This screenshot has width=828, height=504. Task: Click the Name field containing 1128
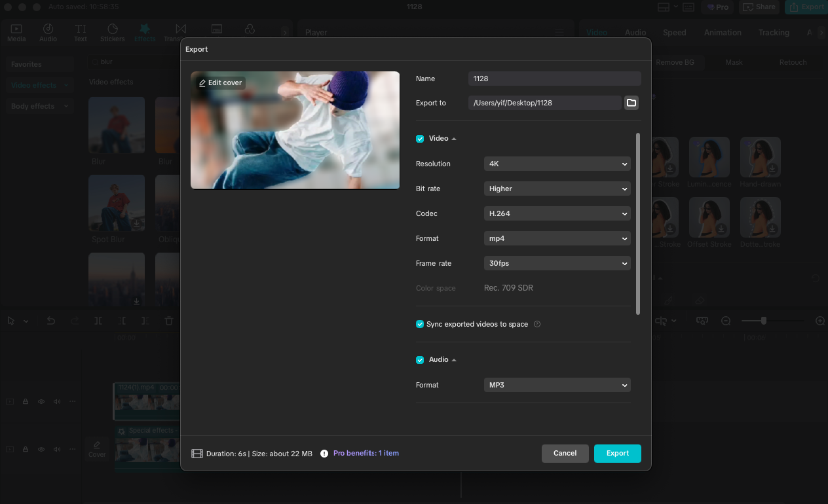(554, 78)
